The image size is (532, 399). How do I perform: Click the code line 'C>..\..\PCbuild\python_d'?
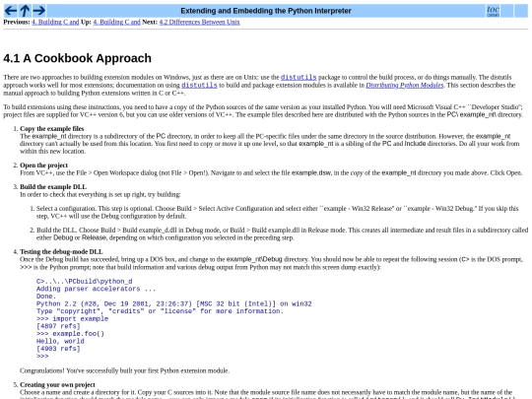click(x=84, y=281)
